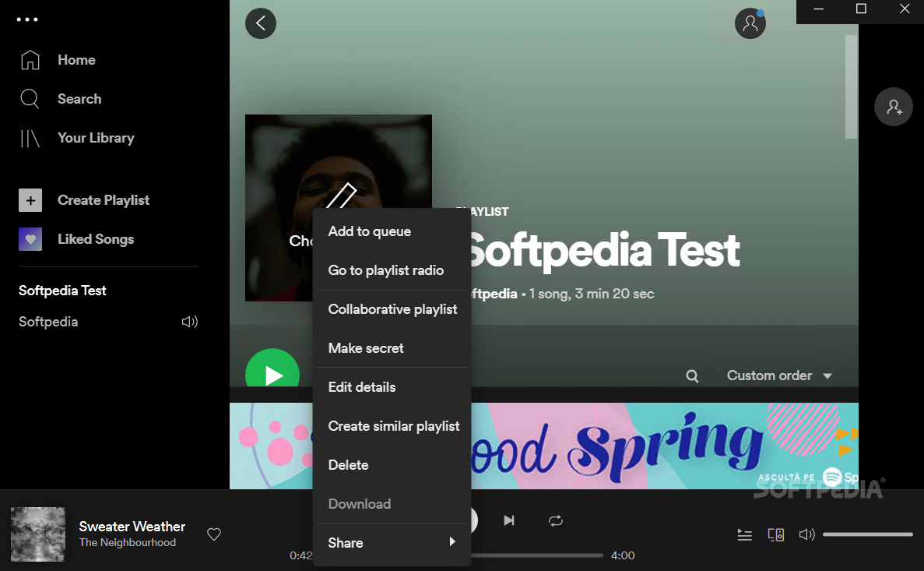
Task: Expand the Share submenu
Action: 346,543
